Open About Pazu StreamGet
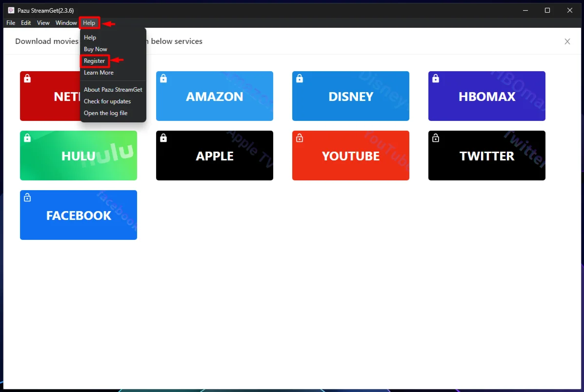Viewport: 584px width, 392px height. [113, 89]
